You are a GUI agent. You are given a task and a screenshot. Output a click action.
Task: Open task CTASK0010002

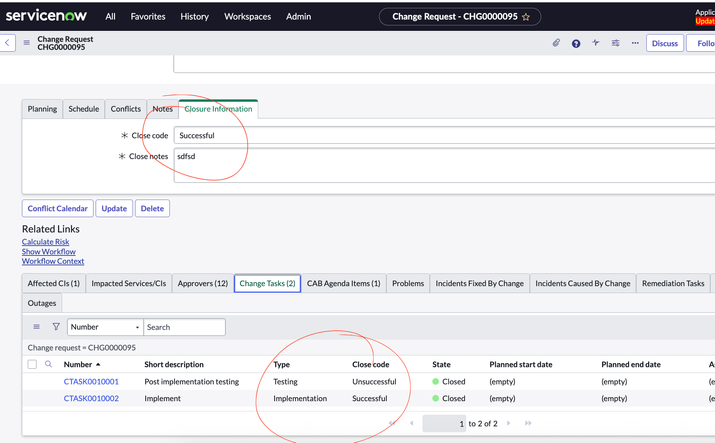(x=91, y=398)
